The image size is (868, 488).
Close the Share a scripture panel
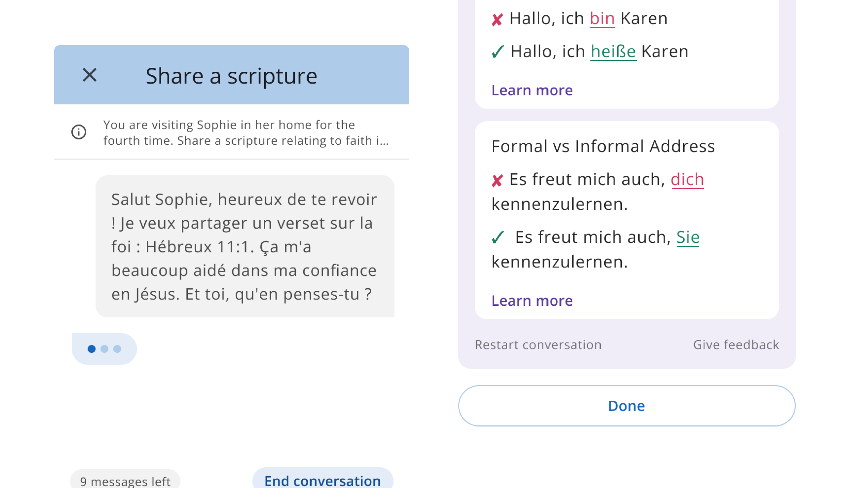point(90,75)
